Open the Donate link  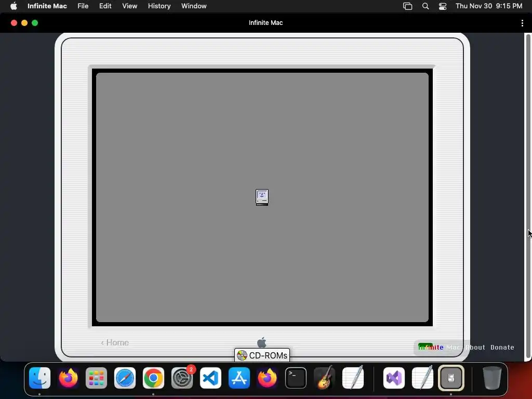click(502, 347)
